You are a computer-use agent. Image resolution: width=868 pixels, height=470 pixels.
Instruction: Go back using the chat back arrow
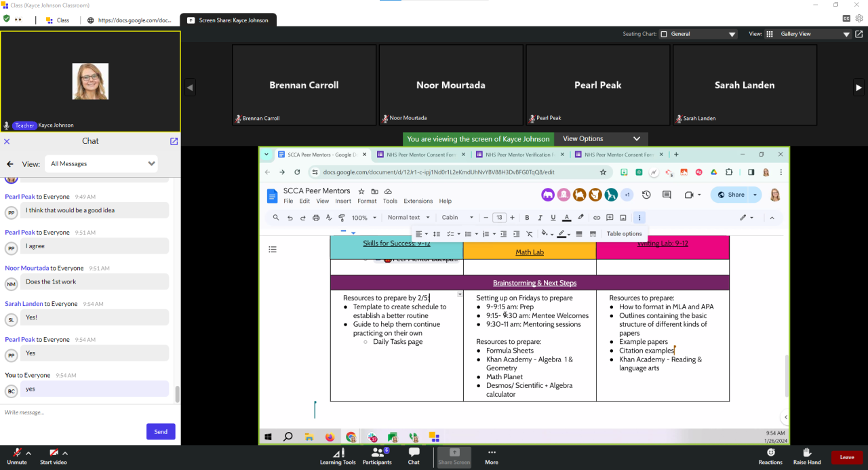(10, 163)
